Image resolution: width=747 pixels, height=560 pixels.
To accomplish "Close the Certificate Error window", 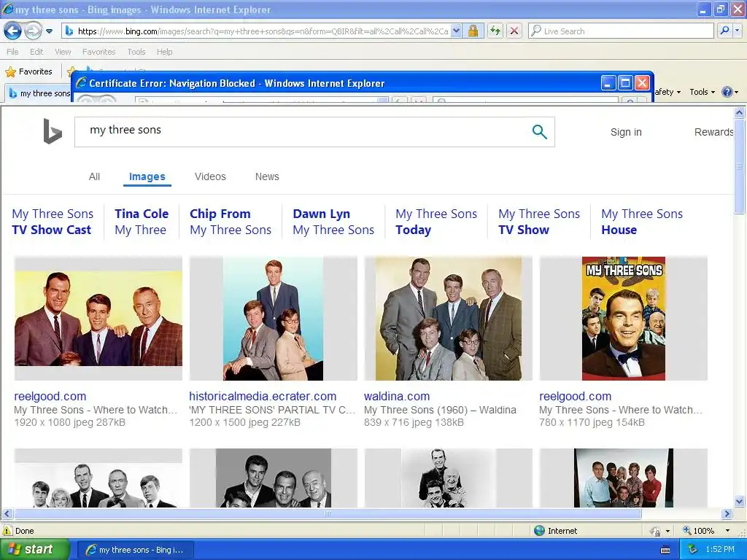I will pyautogui.click(x=642, y=83).
